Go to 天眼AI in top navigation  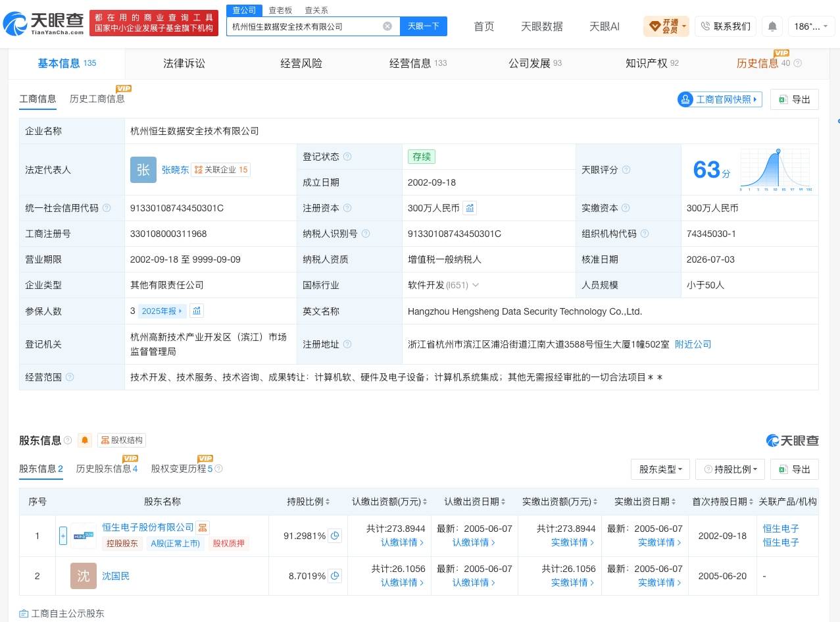(x=605, y=26)
